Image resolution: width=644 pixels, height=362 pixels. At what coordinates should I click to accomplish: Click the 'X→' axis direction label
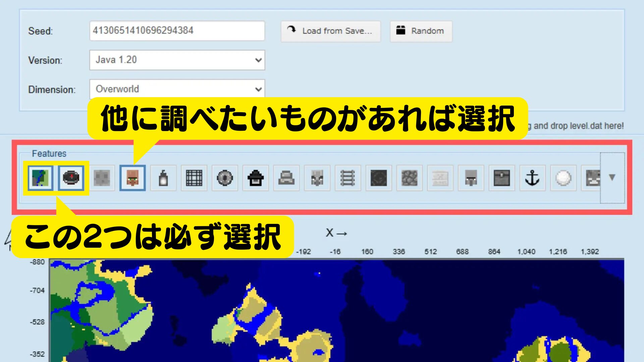coord(336,233)
